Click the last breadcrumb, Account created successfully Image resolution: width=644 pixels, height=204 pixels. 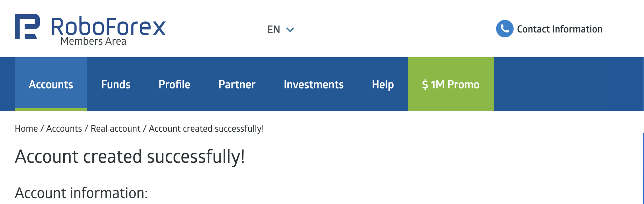206,129
